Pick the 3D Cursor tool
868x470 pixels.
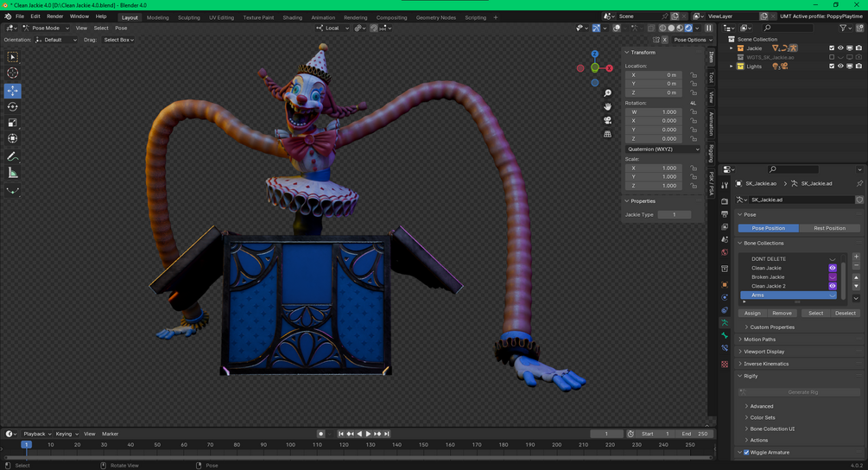[12, 73]
